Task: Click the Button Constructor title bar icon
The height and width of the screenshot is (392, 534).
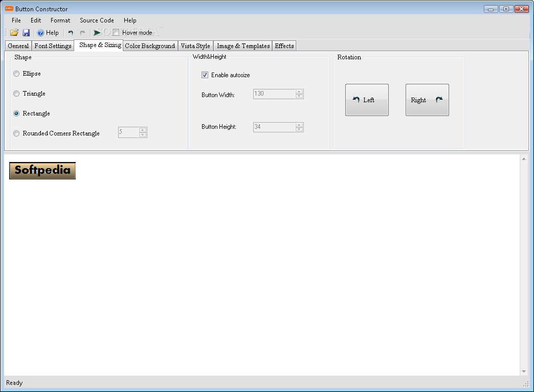Action: (x=9, y=9)
